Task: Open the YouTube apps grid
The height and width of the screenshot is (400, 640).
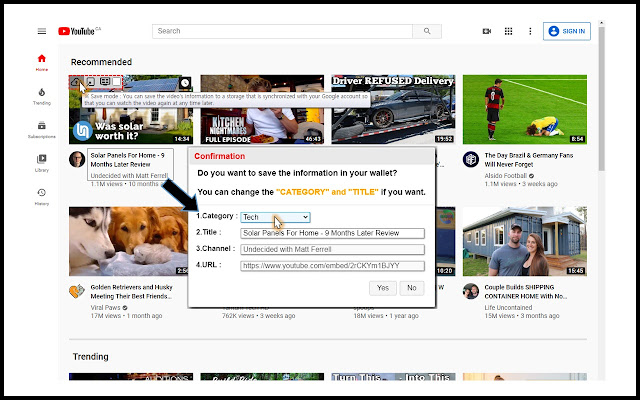Action: pyautogui.click(x=508, y=31)
